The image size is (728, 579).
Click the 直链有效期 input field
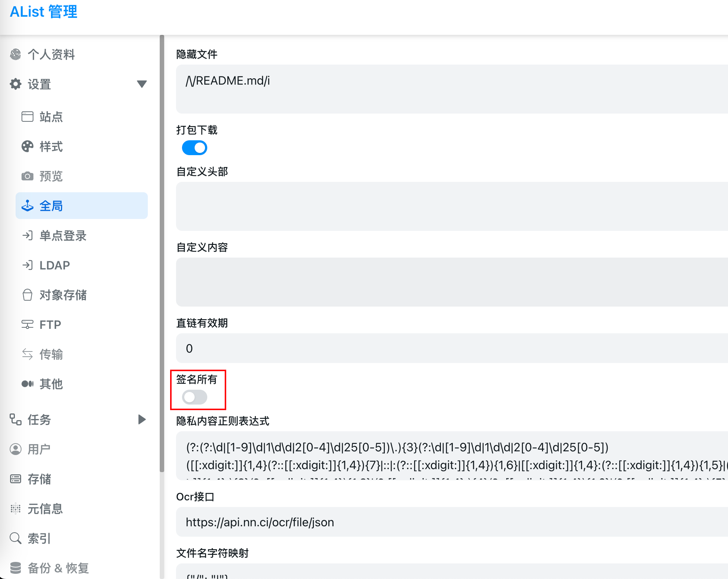pos(452,348)
